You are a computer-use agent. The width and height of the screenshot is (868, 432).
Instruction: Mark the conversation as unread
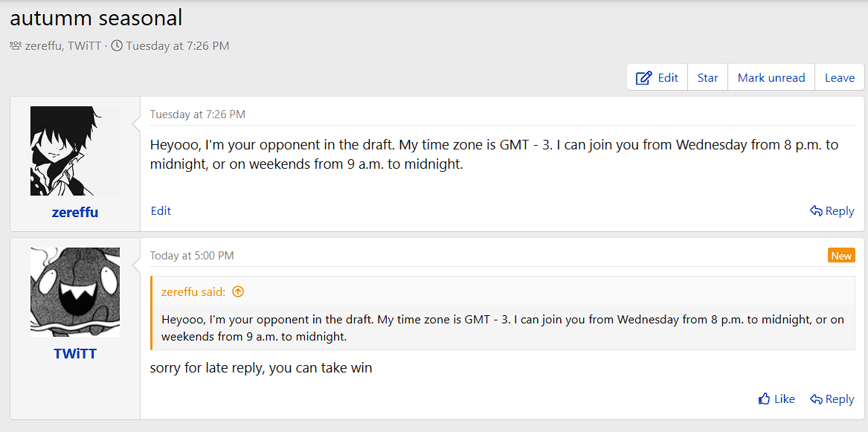click(771, 78)
